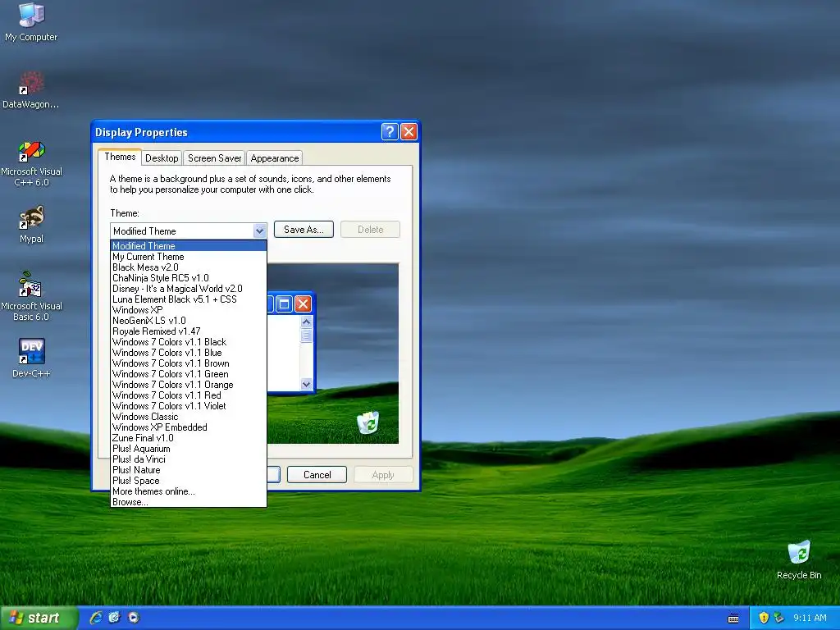Switch to the Desktop tab
Screen dimensions: 840x630
[162, 158]
